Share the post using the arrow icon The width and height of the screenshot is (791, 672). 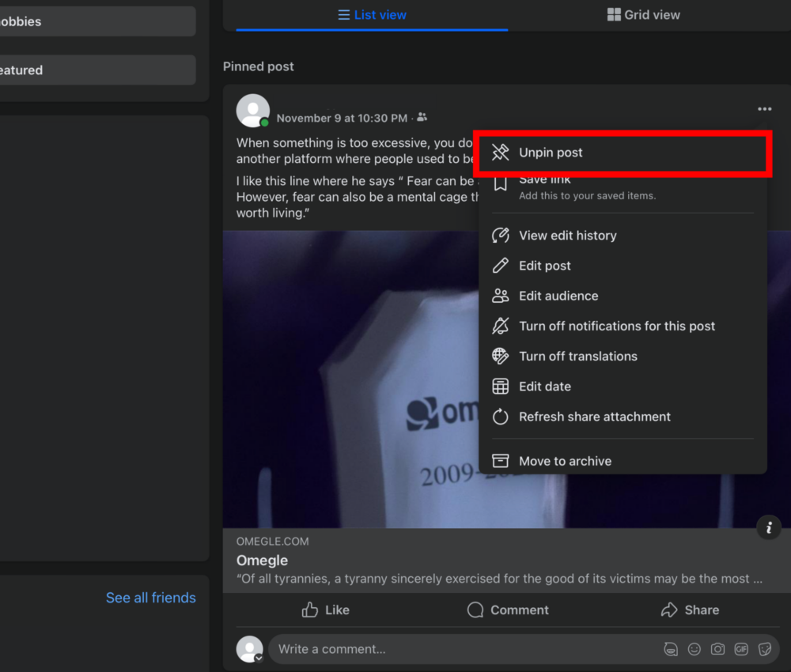tap(690, 610)
